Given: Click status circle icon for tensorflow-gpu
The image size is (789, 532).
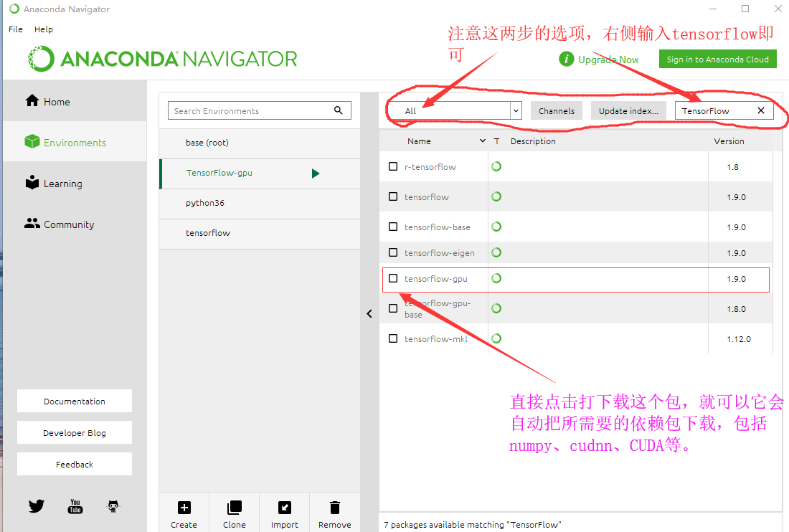Looking at the screenshot, I should pos(496,278).
